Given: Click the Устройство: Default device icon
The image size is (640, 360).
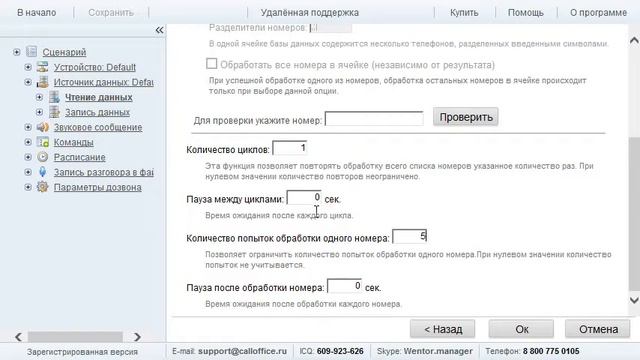Looking at the screenshot, I should point(42,67).
